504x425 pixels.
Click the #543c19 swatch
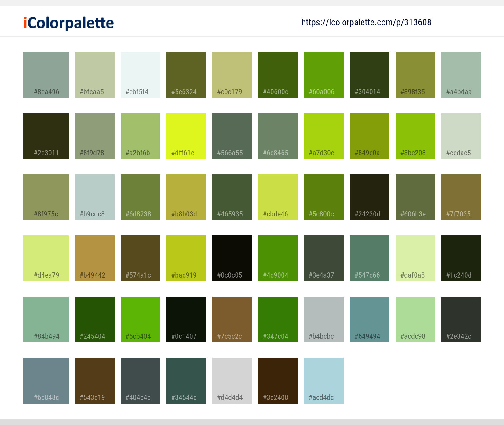coord(95,381)
